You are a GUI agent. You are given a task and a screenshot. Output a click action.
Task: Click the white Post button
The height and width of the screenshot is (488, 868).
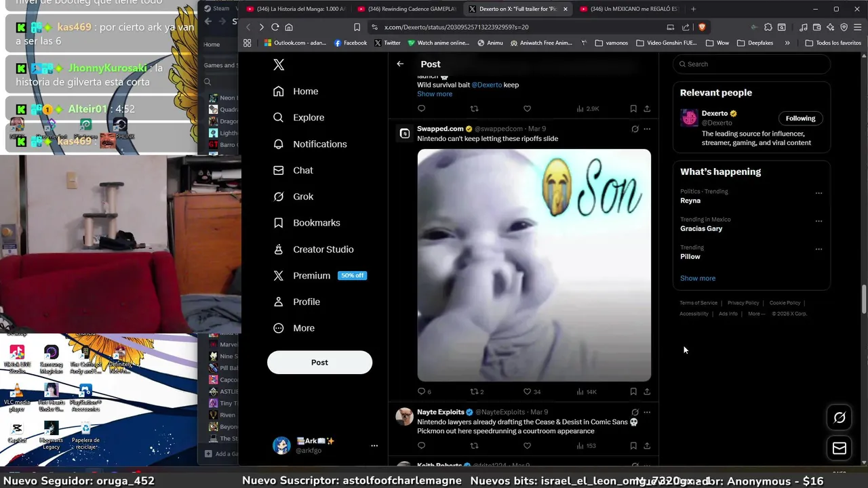pyautogui.click(x=319, y=362)
